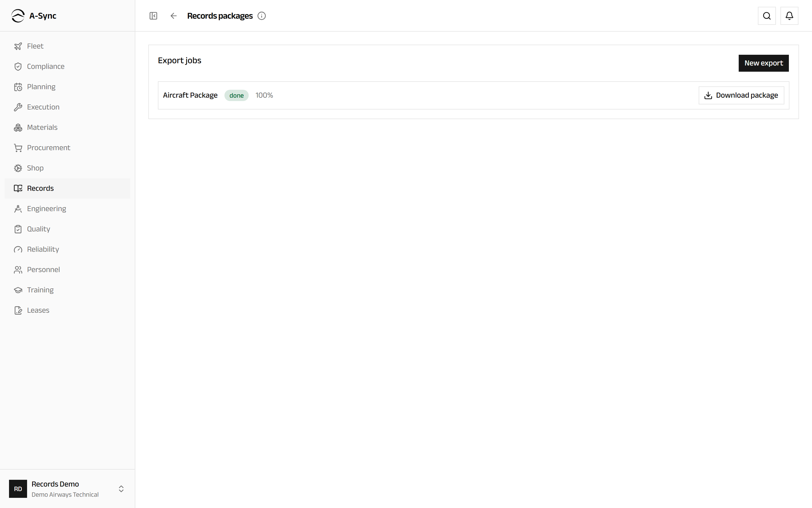Open search with the magnifier icon
The height and width of the screenshot is (508, 812).
[767, 16]
